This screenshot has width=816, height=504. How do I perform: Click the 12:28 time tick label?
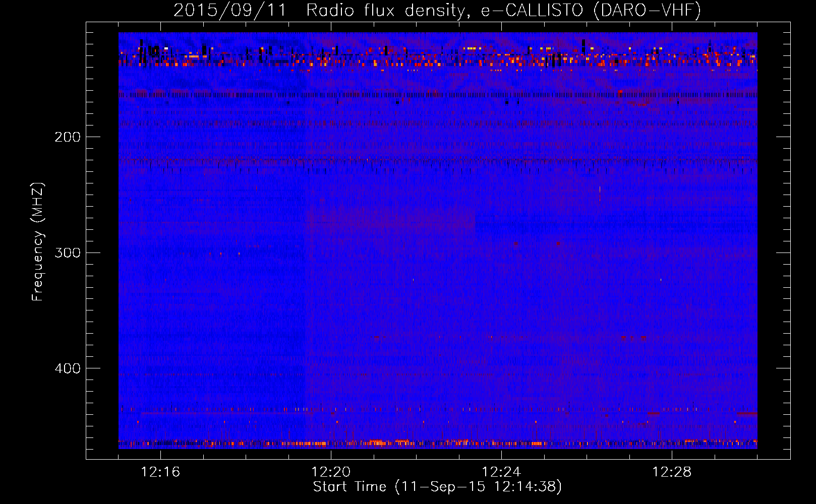pyautogui.click(x=672, y=472)
